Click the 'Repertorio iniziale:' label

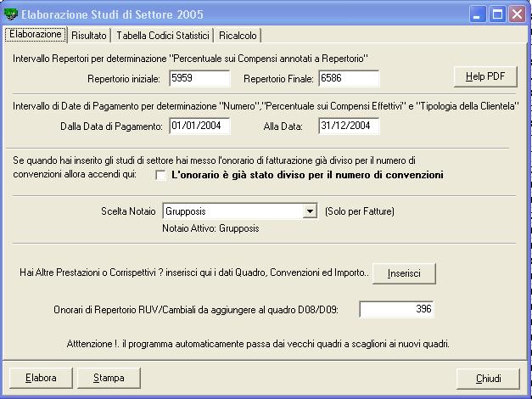(x=124, y=79)
